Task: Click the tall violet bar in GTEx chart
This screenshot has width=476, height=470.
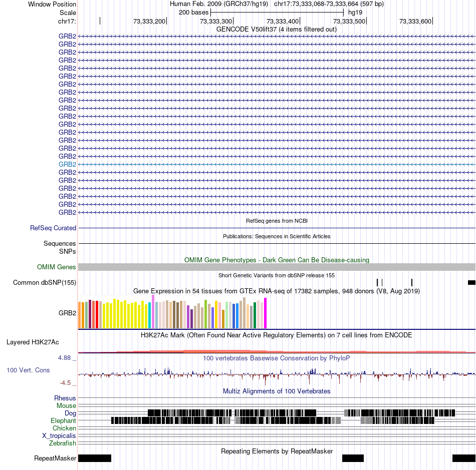Action: tap(153, 311)
